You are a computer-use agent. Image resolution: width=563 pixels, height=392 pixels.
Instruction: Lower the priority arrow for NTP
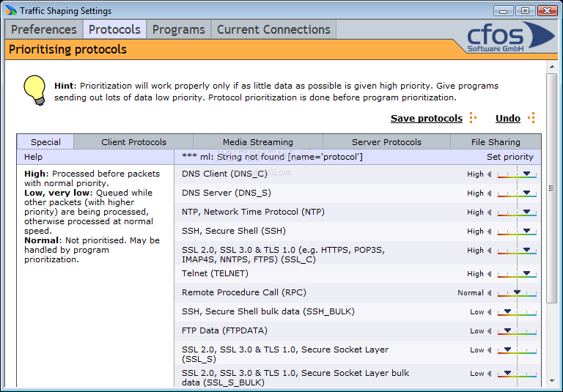[x=490, y=212]
